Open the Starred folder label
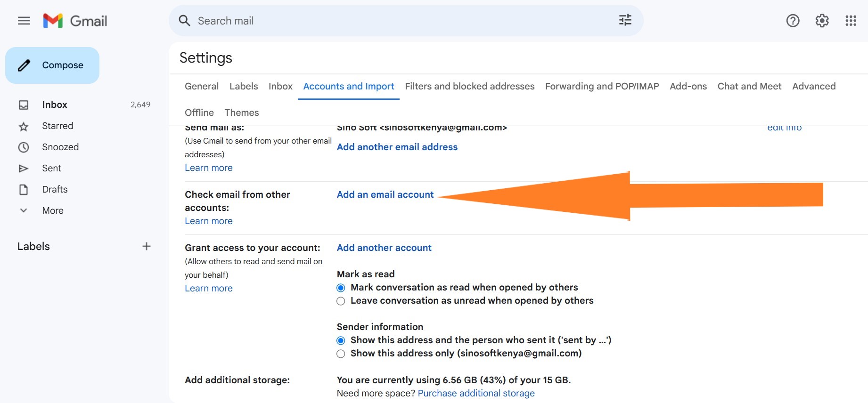Screen dimensions: 868x403 tap(57, 126)
